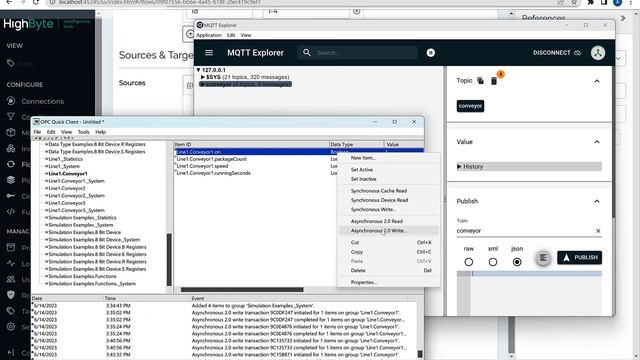Copy topic using the copy icon
Viewport: 640px width, 360px height.
click(480, 80)
